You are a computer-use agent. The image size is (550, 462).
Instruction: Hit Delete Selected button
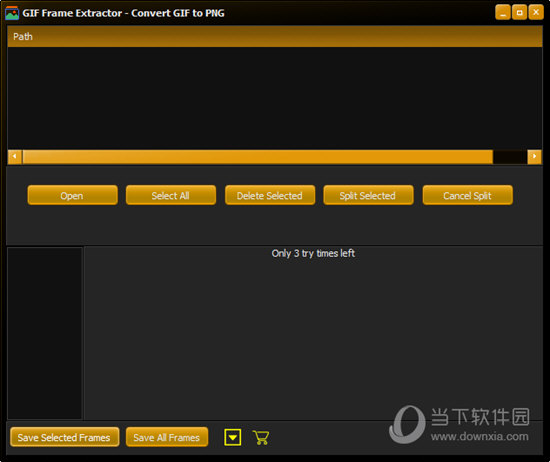coord(270,195)
